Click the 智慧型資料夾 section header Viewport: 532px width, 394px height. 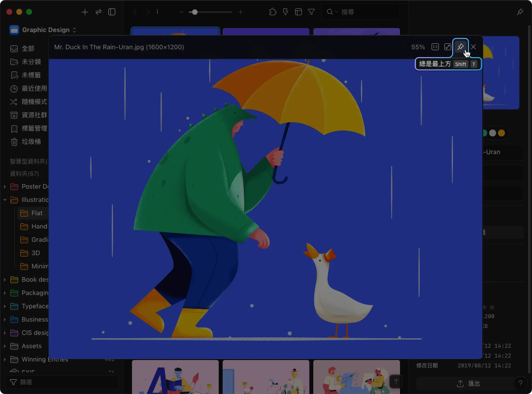(29, 161)
